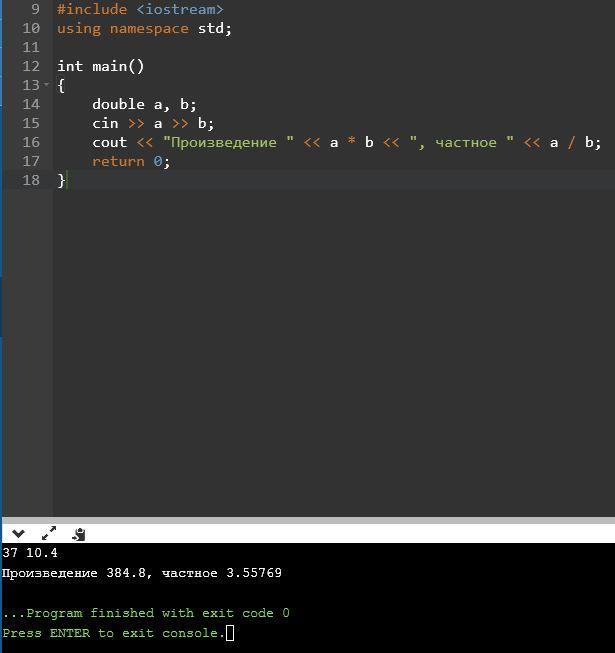Click the "Произведение " string literal
Viewport: 615px width, 653px height.
(x=228, y=142)
